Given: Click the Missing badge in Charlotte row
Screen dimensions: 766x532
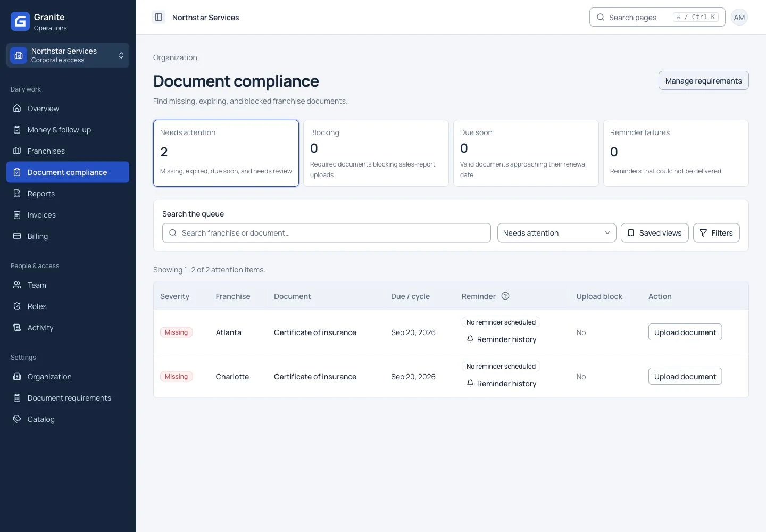Looking at the screenshot, I should coord(176,377).
